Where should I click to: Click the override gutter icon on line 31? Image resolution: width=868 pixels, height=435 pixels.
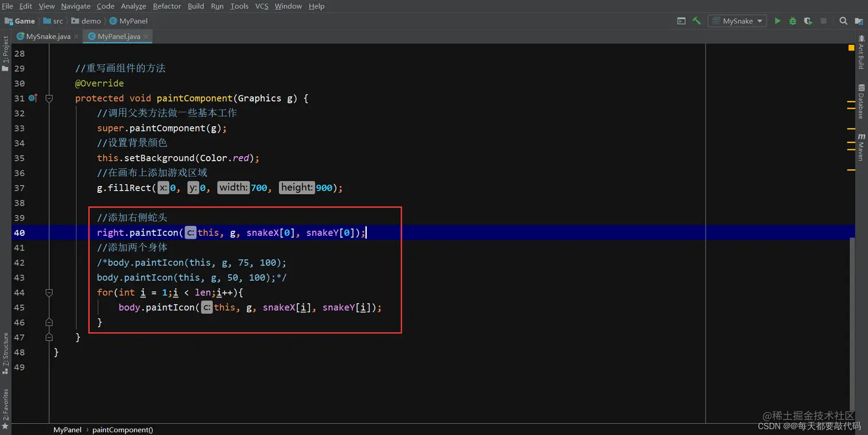coord(33,98)
